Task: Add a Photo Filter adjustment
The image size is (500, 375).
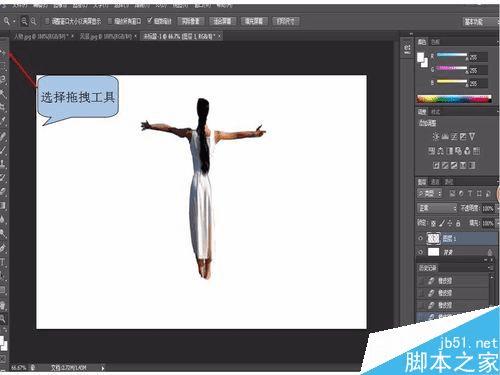Action: pyautogui.click(x=458, y=151)
